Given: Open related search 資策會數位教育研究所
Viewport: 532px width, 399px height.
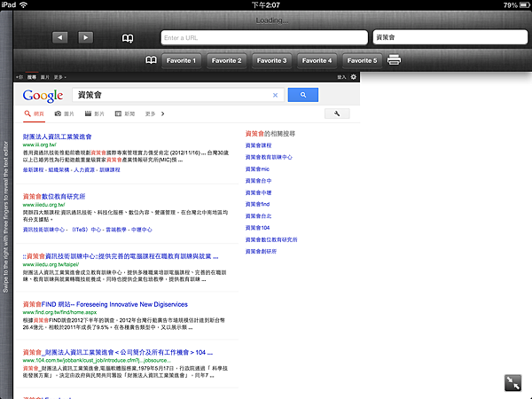Looking at the screenshot, I should click(271, 239).
